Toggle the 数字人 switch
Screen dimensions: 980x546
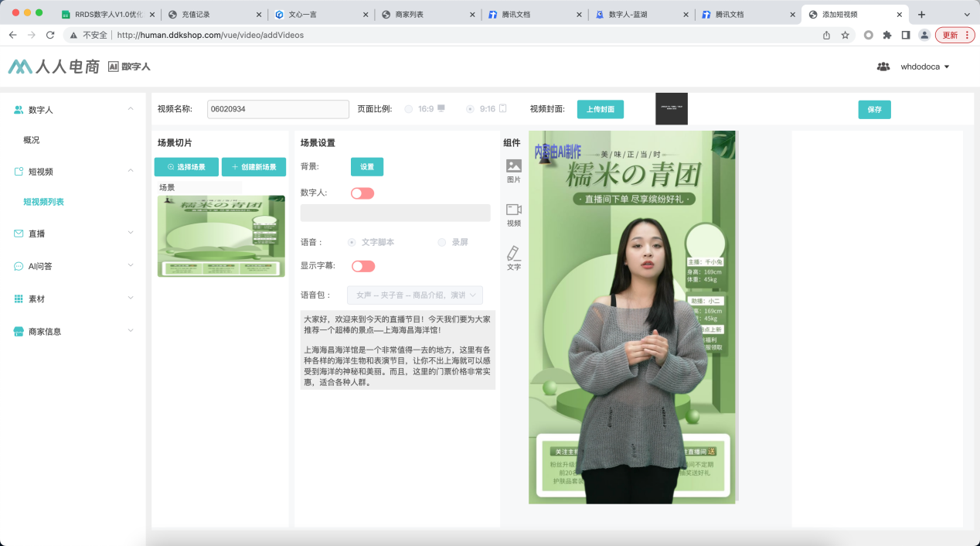click(362, 193)
